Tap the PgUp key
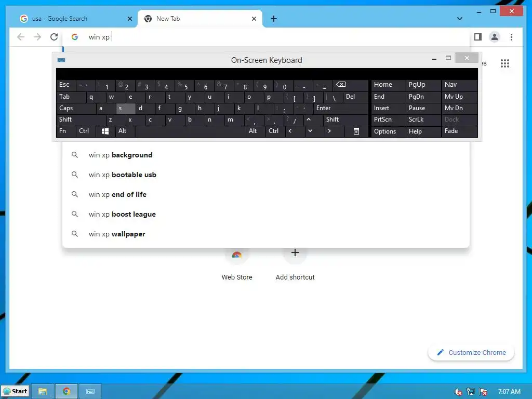This screenshot has width=532, height=399. tap(423, 85)
